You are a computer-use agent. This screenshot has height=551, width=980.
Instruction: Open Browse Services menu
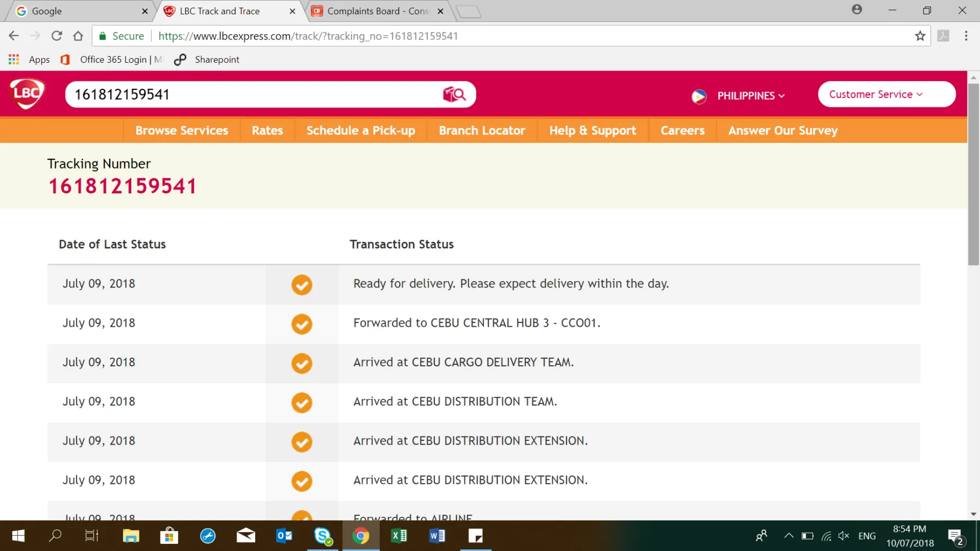(x=182, y=131)
